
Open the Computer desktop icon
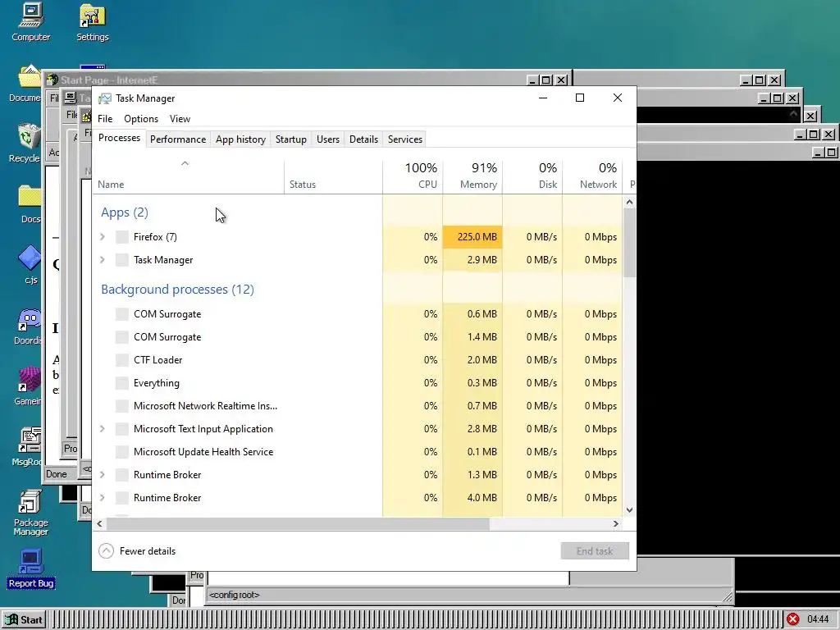pos(30,22)
